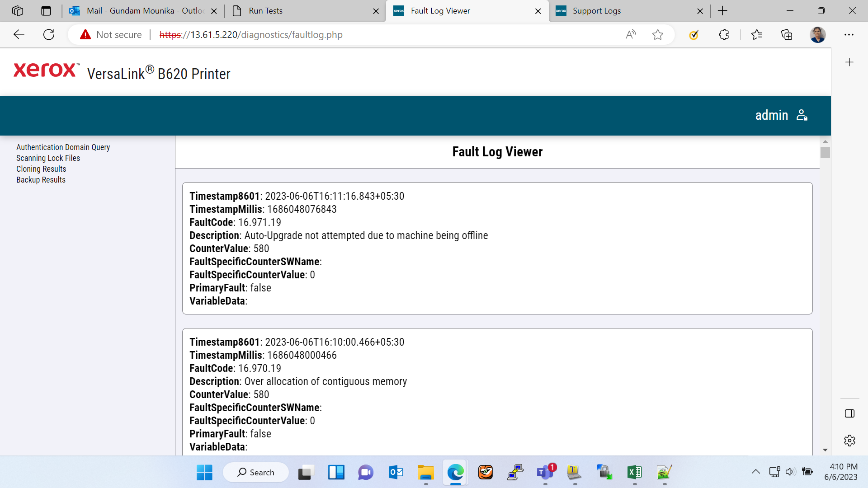This screenshot has width=868, height=488.
Task: Add this page to favorites with star
Action: tap(658, 35)
